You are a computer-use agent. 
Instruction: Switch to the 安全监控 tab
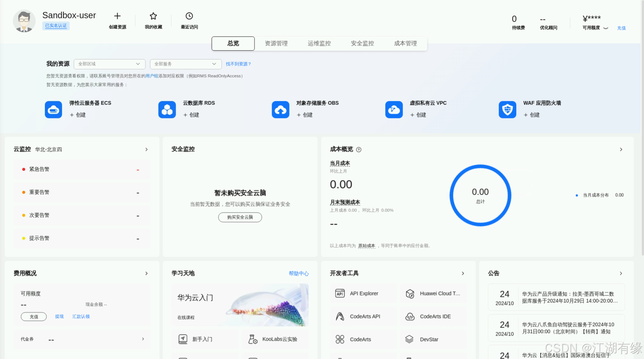[363, 43]
